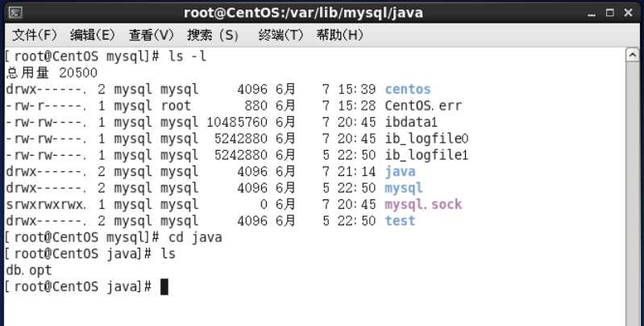Click size 5242880 in the ib_logfile0 row
Viewport: 644px width, 326px height.
(241, 139)
